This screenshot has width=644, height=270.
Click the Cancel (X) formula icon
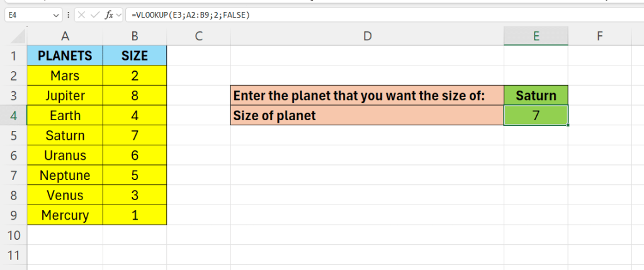pos(82,14)
